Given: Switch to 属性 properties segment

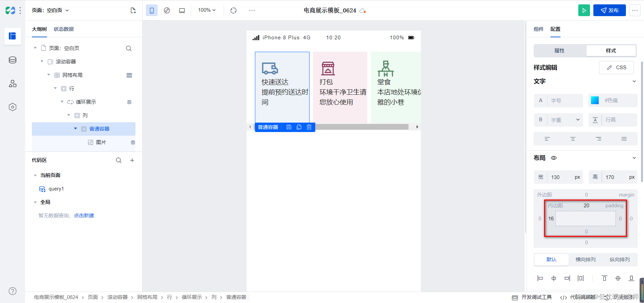Looking at the screenshot, I should click(x=559, y=51).
